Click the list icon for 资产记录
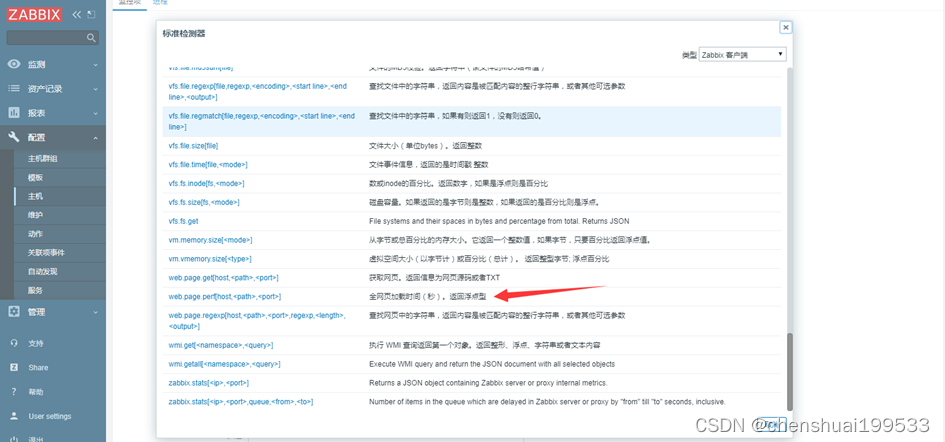 [x=14, y=89]
